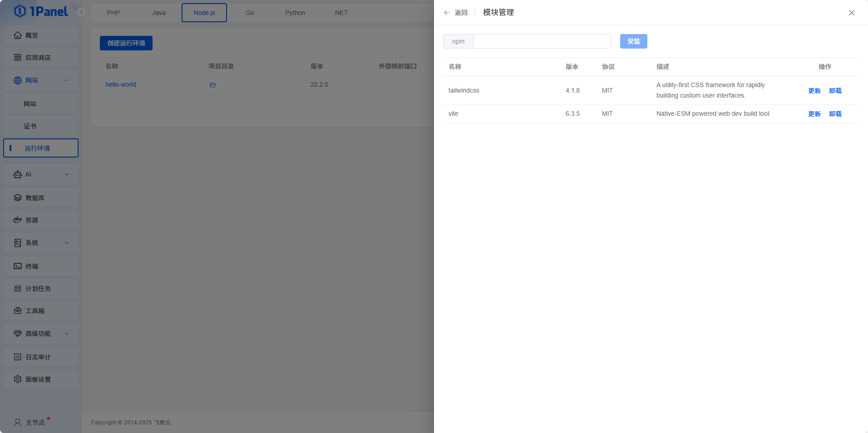Open the Overview home icon in the sidebar

pos(18,35)
